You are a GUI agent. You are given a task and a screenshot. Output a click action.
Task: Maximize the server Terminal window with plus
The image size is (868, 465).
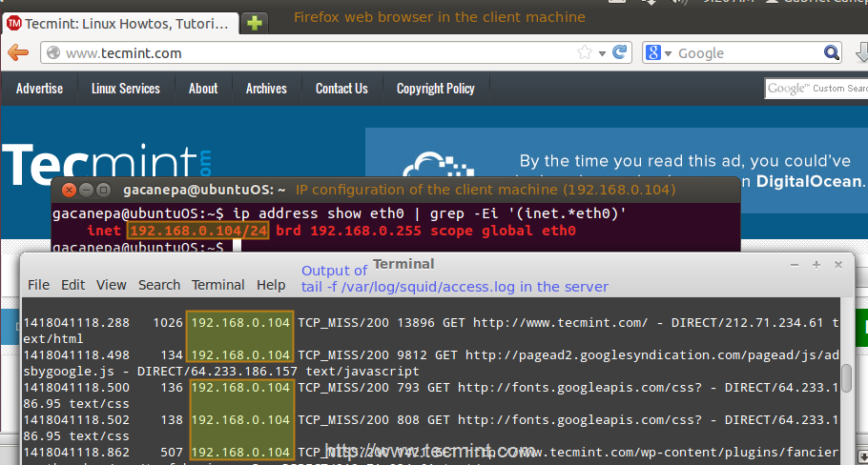tap(816, 265)
